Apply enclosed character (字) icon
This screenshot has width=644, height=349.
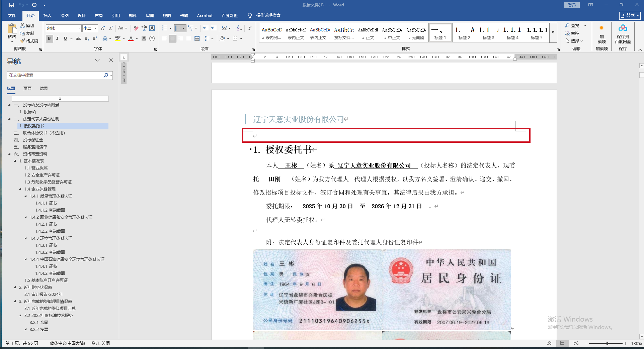152,39
